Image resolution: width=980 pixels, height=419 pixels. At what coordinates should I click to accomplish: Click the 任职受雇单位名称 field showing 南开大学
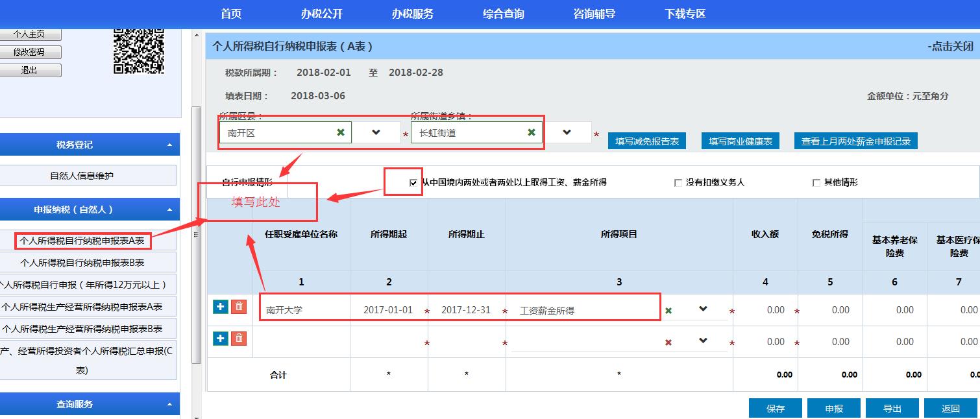[x=302, y=310]
